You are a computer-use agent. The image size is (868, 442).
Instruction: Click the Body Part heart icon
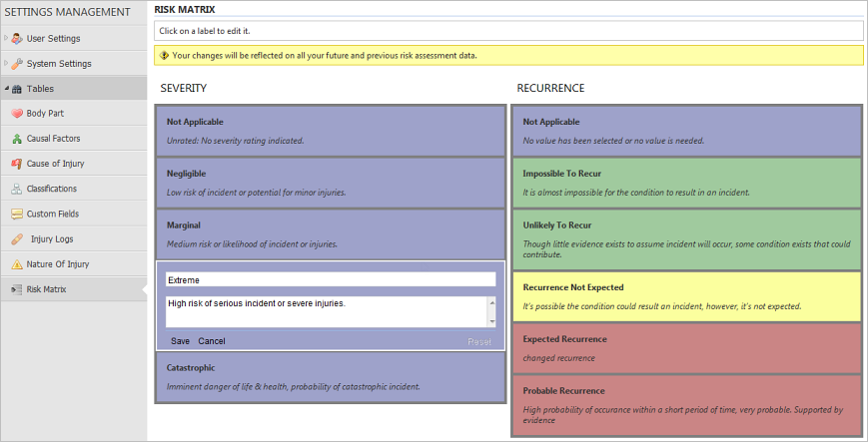tap(17, 114)
